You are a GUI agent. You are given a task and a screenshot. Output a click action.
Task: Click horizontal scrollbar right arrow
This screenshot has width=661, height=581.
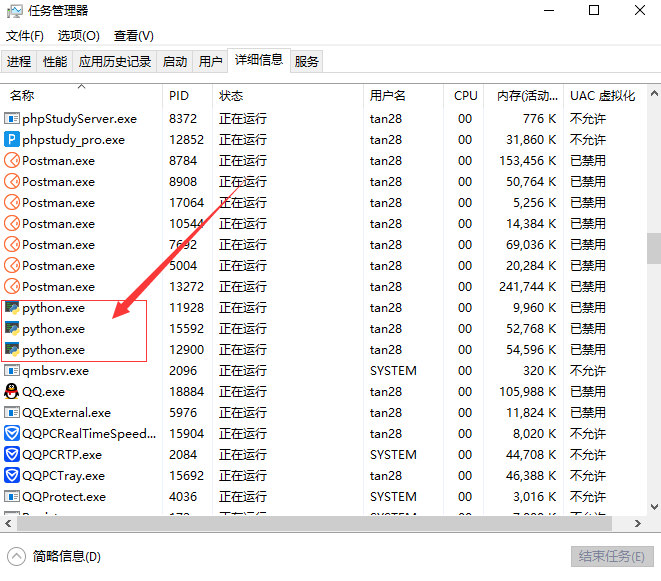638,524
